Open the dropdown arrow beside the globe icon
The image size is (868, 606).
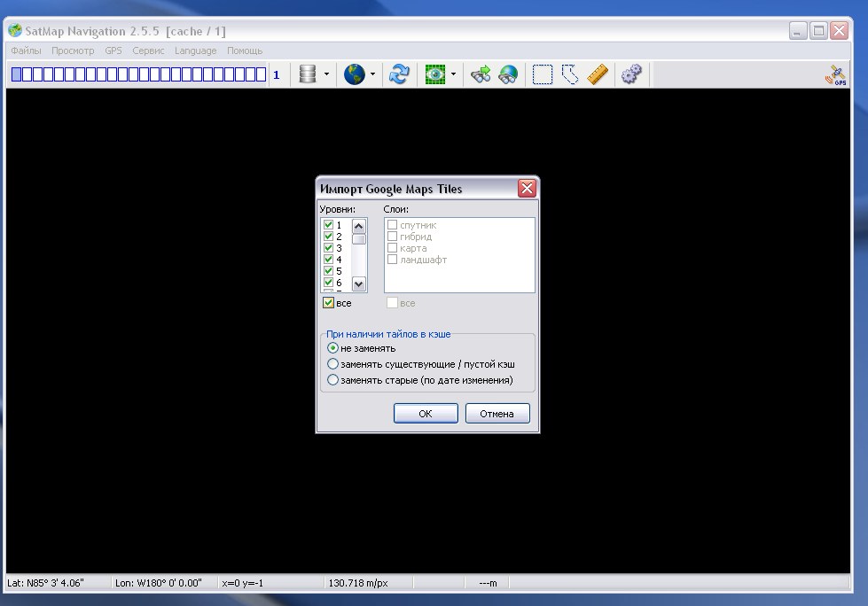coord(372,74)
